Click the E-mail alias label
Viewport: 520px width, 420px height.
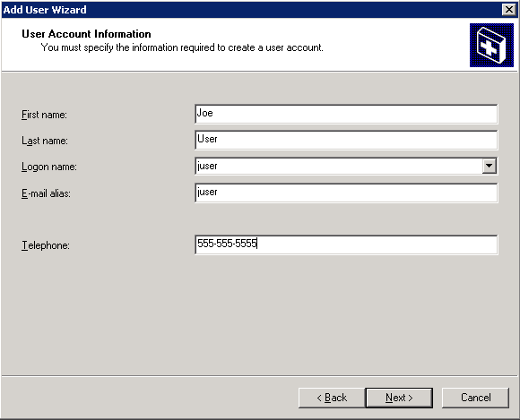[46, 193]
